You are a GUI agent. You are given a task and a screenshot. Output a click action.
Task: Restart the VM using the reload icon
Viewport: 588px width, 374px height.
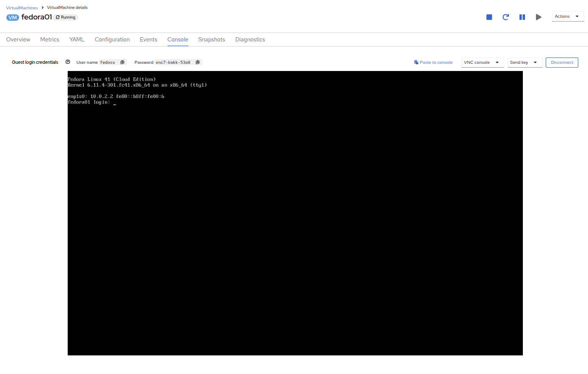tap(506, 17)
